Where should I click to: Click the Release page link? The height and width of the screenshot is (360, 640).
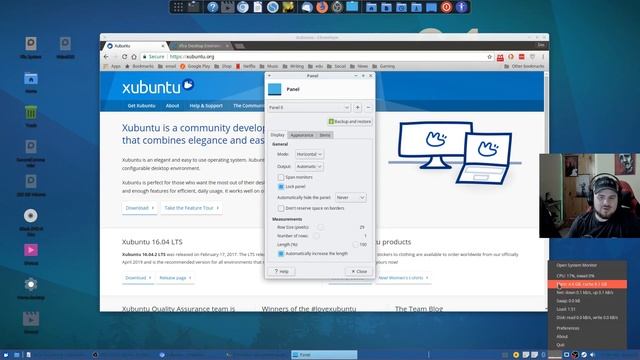pos(175,278)
